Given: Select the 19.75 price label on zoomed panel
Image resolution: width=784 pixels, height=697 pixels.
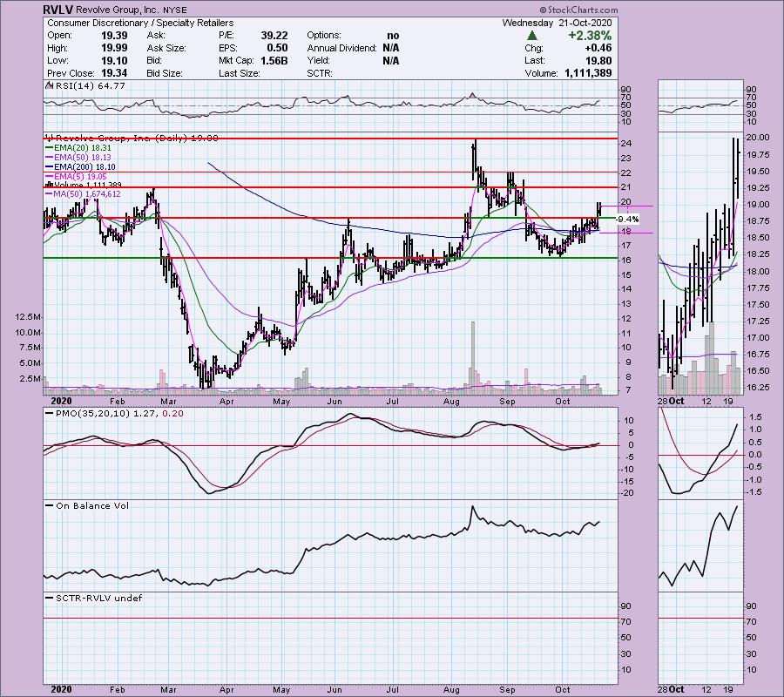Looking at the screenshot, I should pyautogui.click(x=758, y=154).
